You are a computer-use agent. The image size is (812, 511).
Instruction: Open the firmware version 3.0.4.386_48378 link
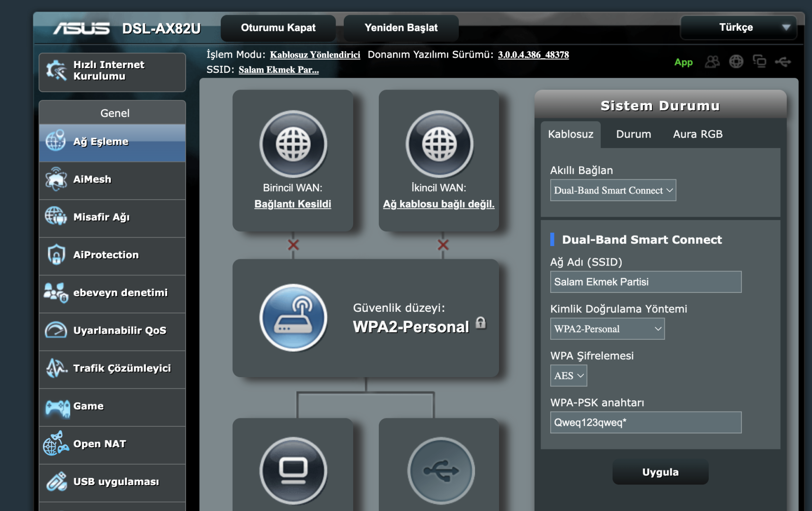tap(533, 55)
